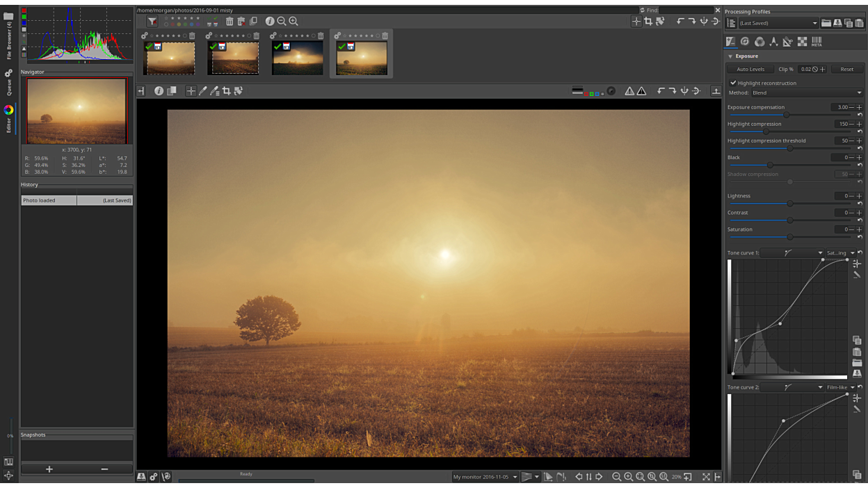This screenshot has width=868, height=488.
Task: Switch to the Color tab icon
Action: 759,42
